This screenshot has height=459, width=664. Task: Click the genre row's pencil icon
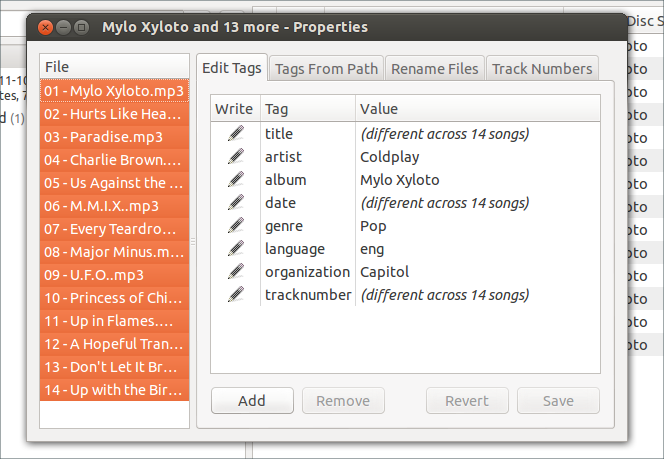click(236, 226)
